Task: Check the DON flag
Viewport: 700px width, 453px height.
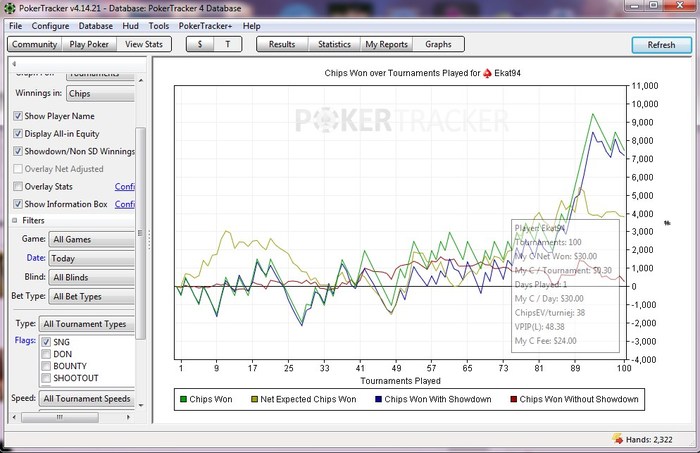Action: 46,354
